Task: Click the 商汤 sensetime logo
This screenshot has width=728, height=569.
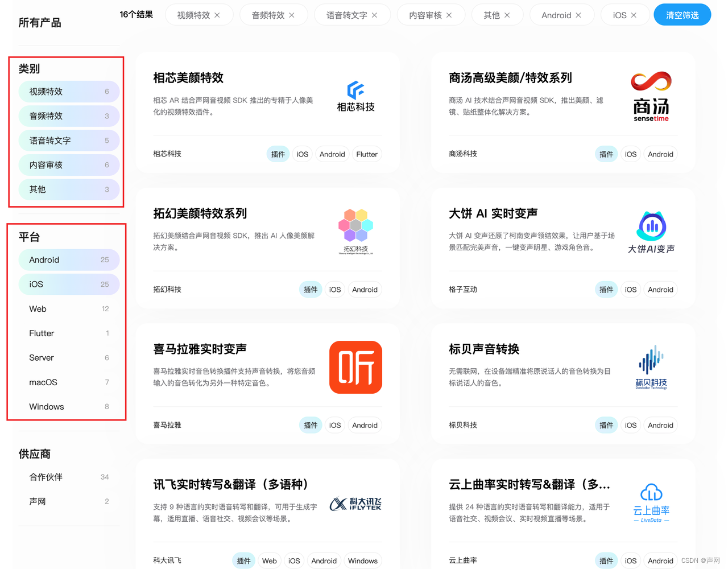Action: tap(651, 96)
